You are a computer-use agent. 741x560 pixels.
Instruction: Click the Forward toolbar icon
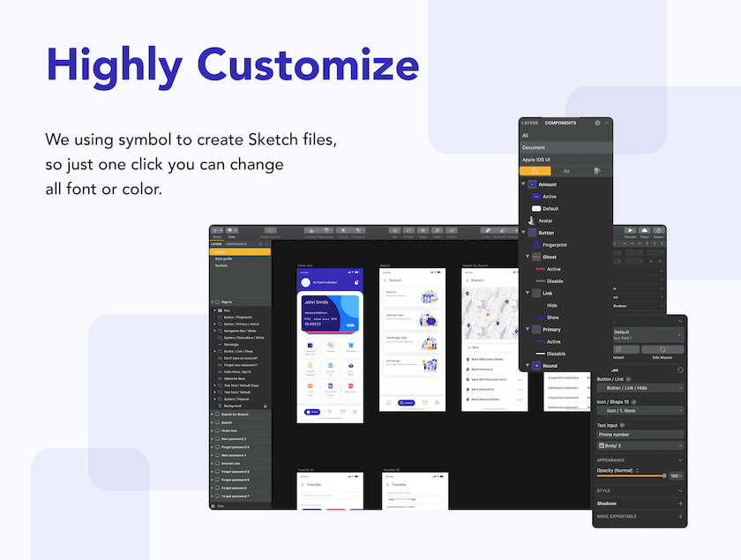point(311,231)
